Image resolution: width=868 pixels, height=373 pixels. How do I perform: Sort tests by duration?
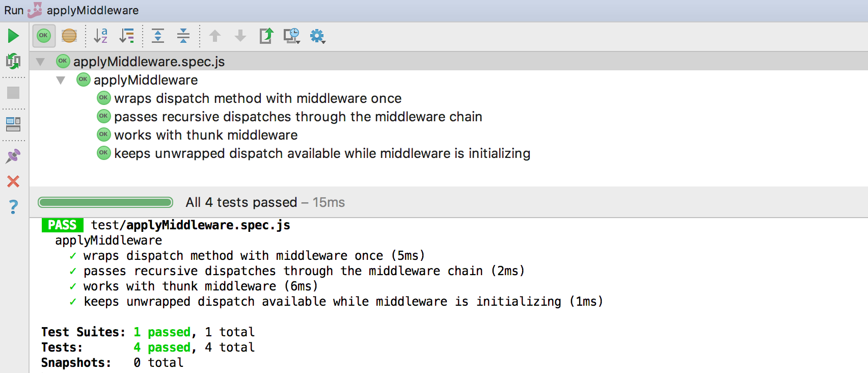pyautogui.click(x=126, y=36)
